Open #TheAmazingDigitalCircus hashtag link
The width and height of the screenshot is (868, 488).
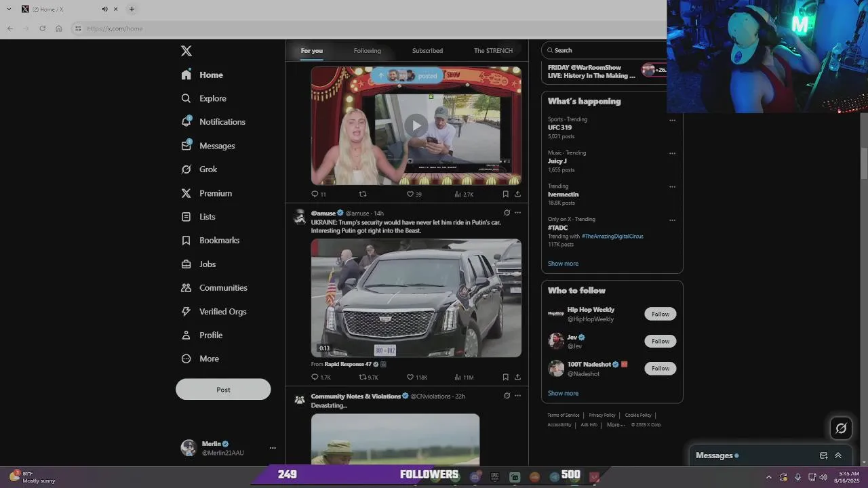coord(612,236)
